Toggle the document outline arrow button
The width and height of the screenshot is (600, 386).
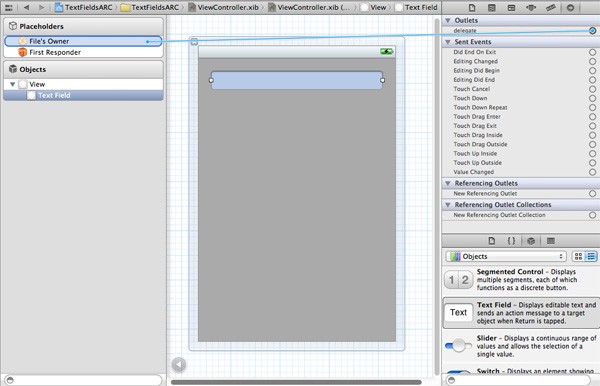pos(179,365)
